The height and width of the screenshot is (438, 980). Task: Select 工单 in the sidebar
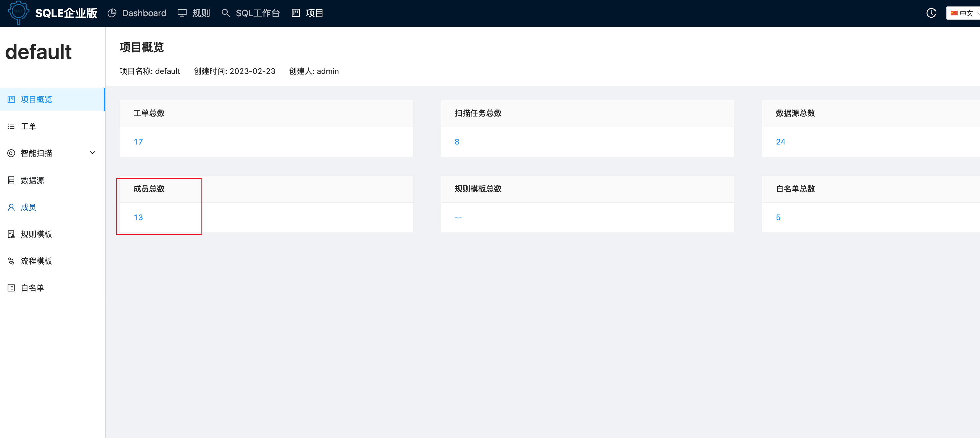(29, 126)
